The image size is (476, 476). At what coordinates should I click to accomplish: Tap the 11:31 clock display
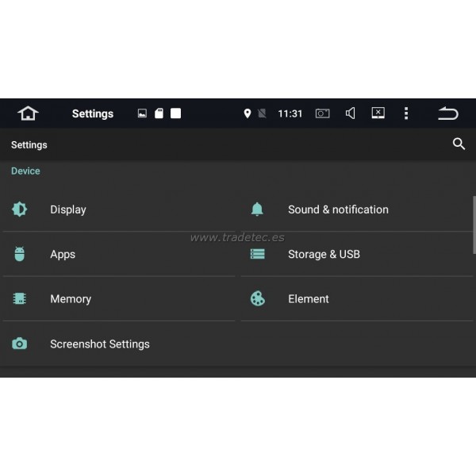(290, 113)
